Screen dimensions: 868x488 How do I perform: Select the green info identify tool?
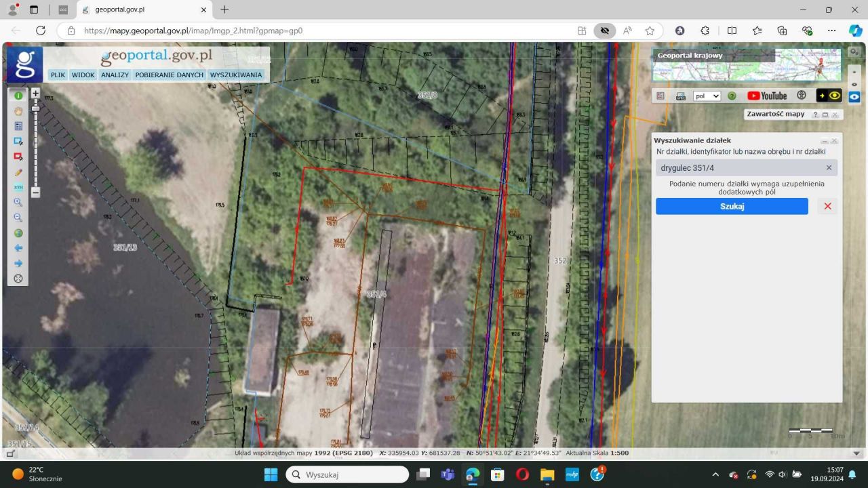pos(18,96)
